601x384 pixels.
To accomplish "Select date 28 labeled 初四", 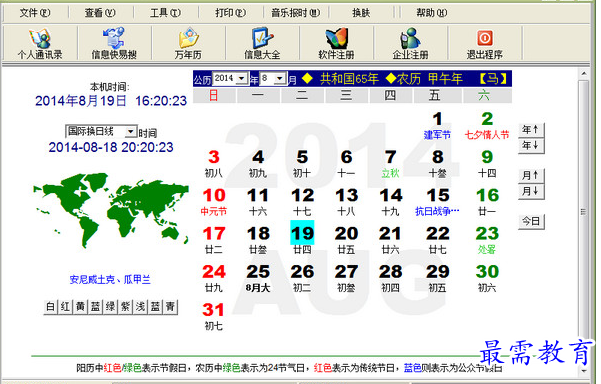I will tap(391, 279).
